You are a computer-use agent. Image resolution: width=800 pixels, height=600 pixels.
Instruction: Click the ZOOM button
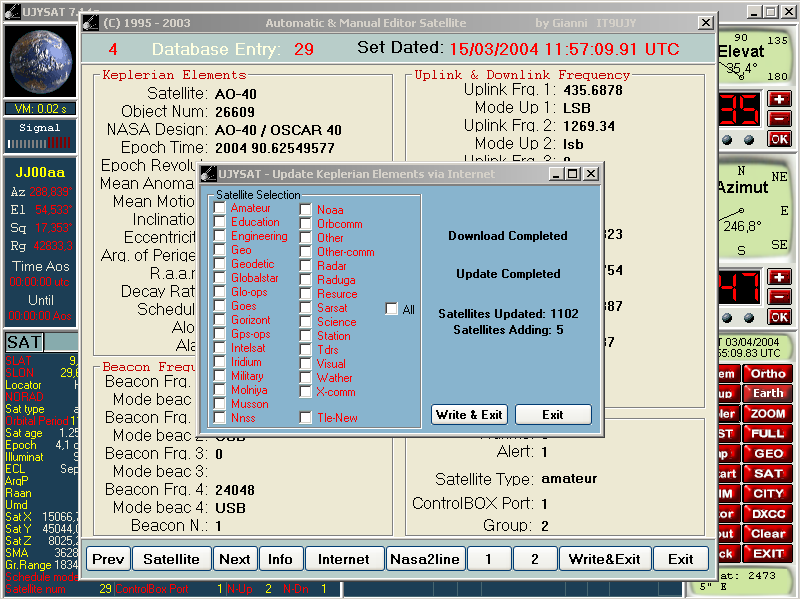[768, 413]
